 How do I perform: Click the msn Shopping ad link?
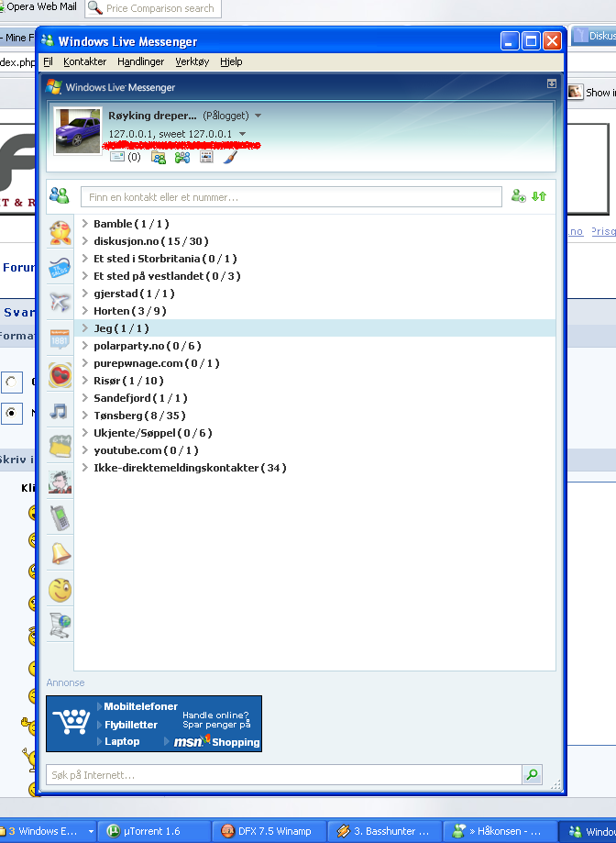point(217,741)
